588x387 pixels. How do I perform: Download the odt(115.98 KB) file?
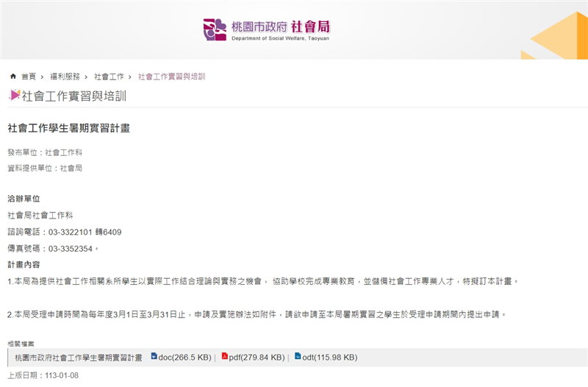(x=329, y=358)
